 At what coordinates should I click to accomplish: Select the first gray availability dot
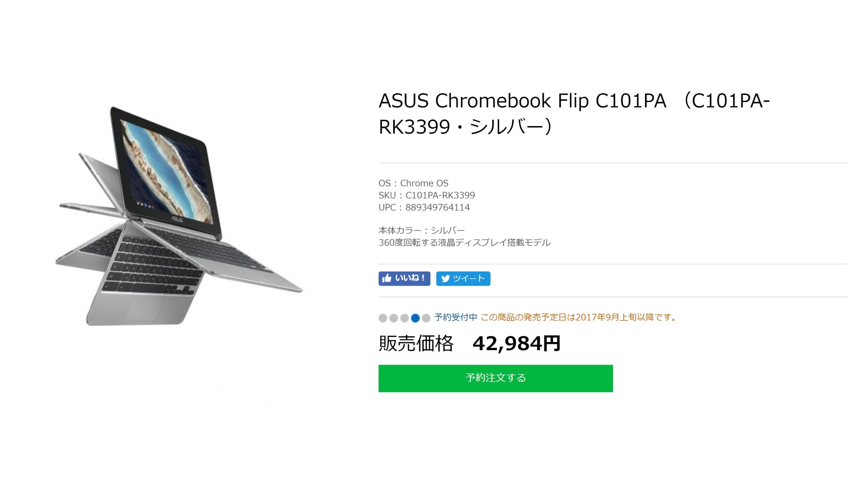(383, 318)
